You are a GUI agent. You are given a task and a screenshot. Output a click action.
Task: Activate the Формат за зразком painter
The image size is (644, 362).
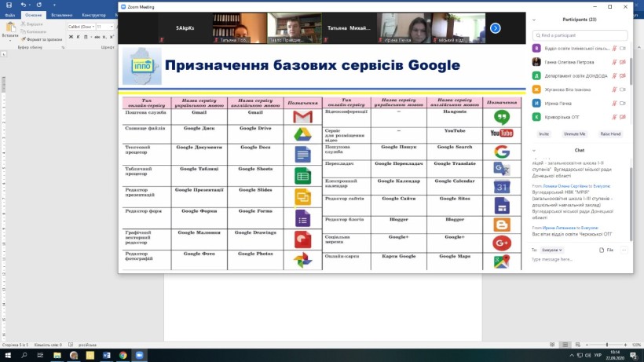click(42, 39)
